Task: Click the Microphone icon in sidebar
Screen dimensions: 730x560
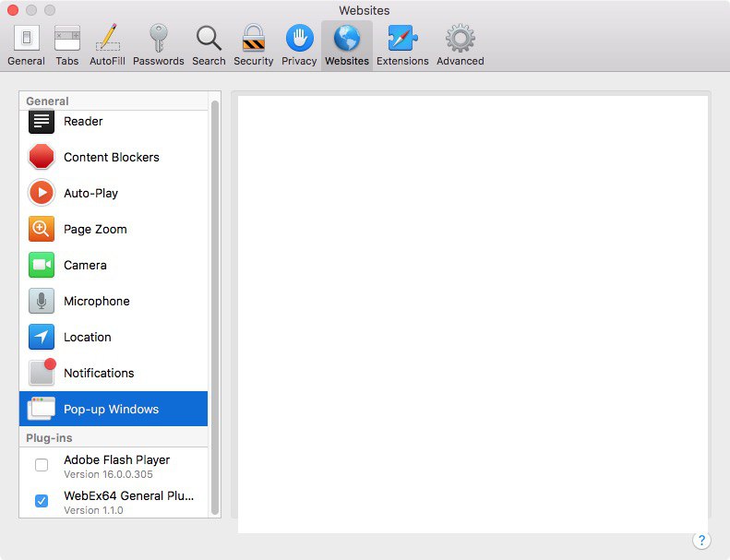Action: 42,301
